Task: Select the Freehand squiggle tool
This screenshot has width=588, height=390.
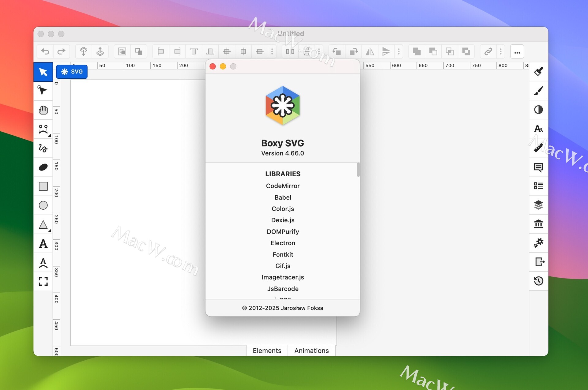Action: 43,148
